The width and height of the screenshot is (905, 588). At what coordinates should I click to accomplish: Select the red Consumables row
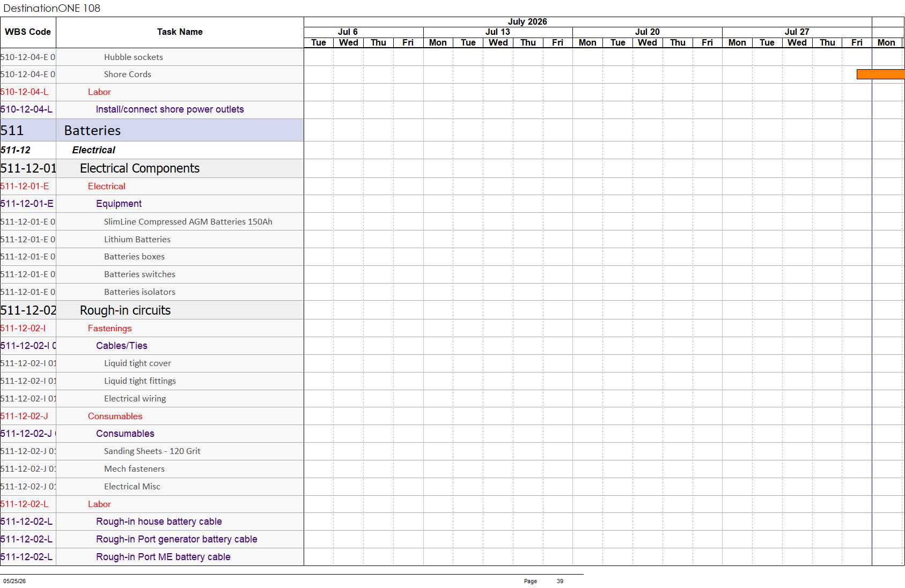152,416
